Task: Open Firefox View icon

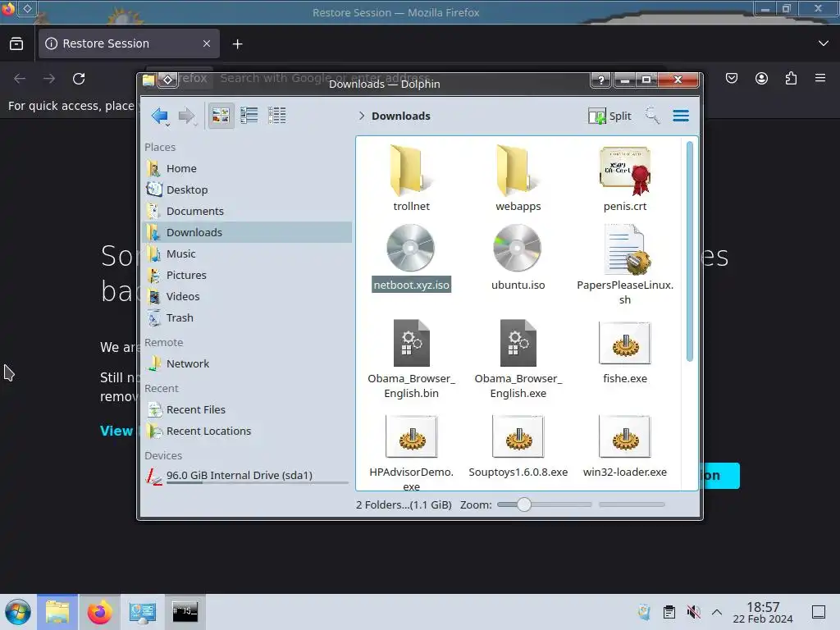Action: pos(16,44)
